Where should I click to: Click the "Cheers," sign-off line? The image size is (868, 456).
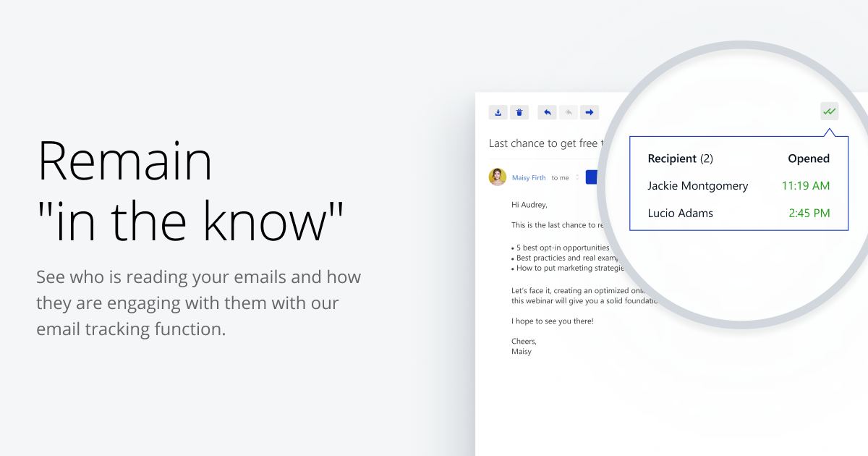pos(524,341)
